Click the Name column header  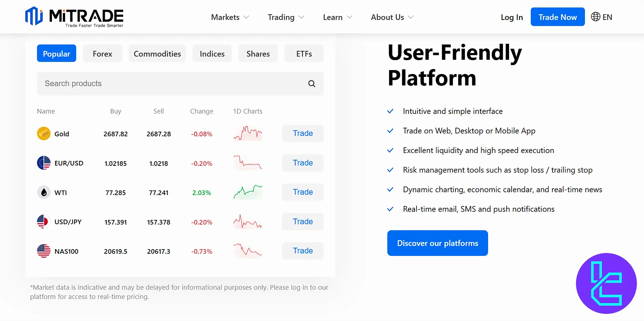coord(46,111)
